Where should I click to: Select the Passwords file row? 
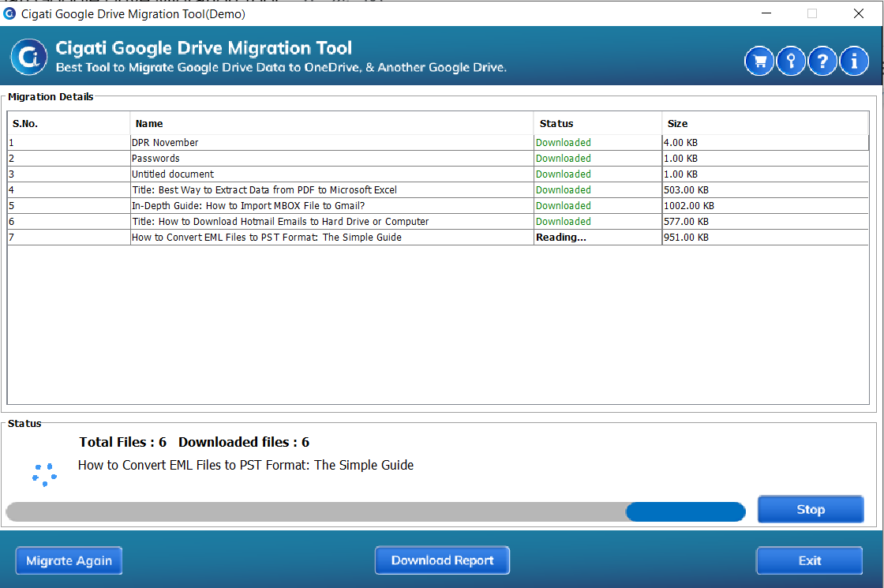438,159
